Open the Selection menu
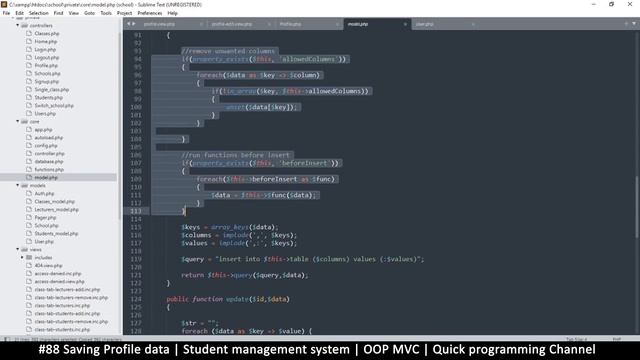The height and width of the screenshot is (360, 640). tap(38, 13)
